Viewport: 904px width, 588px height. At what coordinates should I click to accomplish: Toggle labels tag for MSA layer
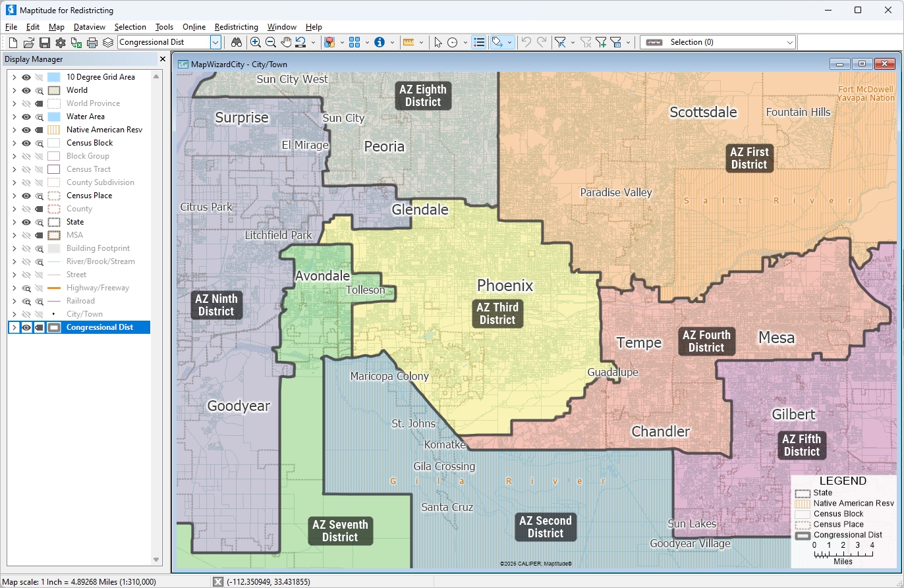pyautogui.click(x=39, y=235)
